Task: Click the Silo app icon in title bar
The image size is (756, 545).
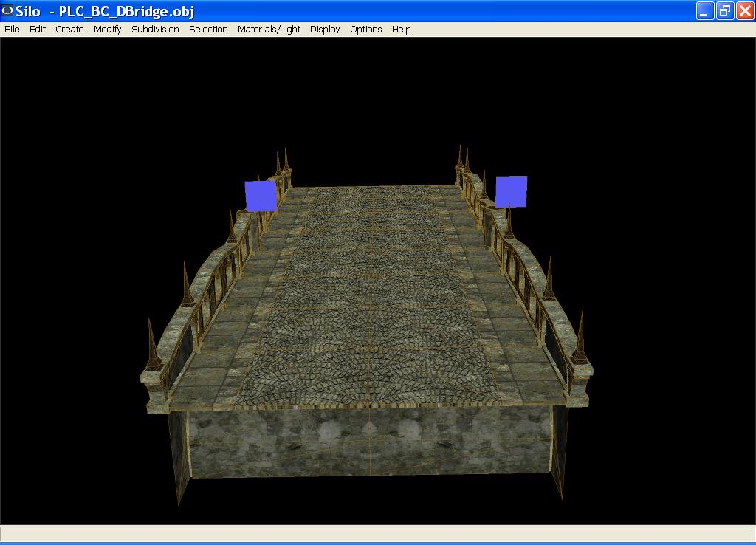Action: click(x=8, y=11)
